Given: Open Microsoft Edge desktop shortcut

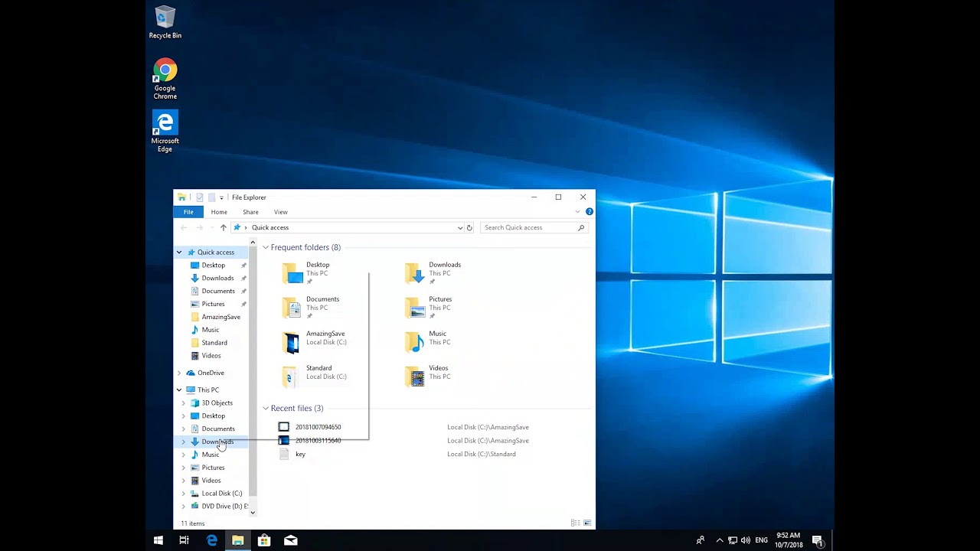Looking at the screenshot, I should pos(165,132).
